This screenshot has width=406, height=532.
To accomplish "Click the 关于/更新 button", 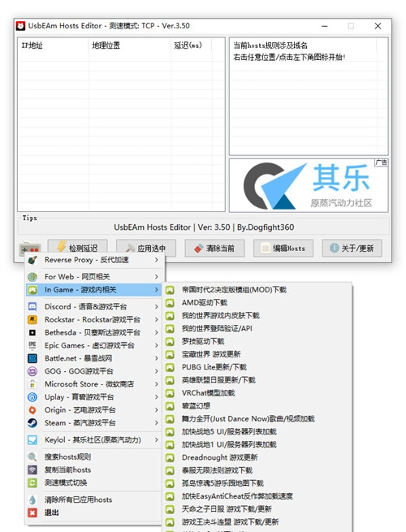I will [x=352, y=249].
